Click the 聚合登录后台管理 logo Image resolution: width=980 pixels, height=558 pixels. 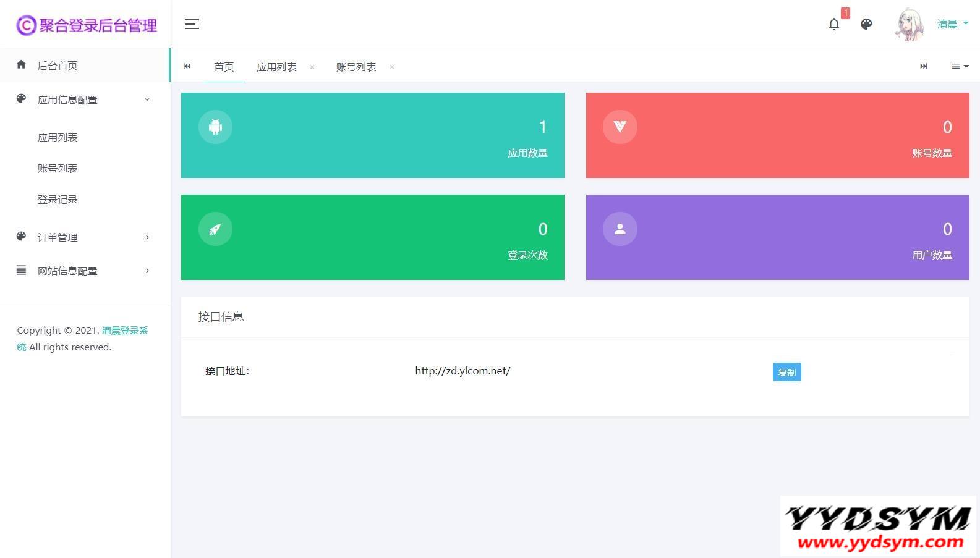click(87, 25)
